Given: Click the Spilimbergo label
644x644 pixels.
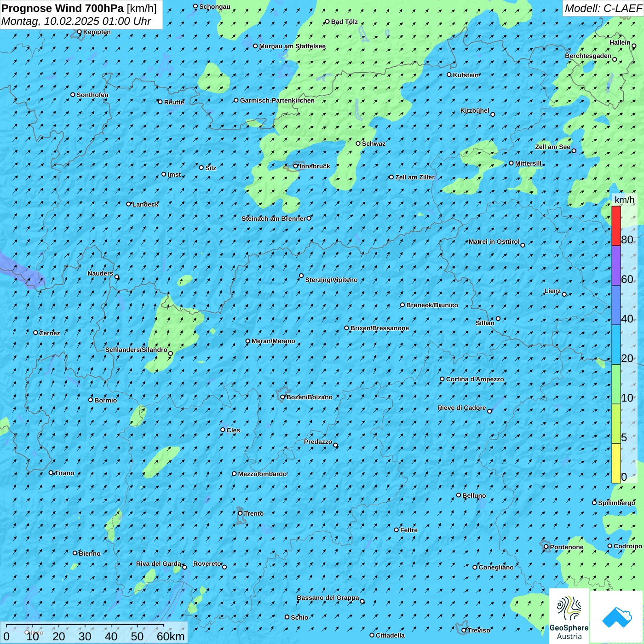Looking at the screenshot, I should tap(616, 503).
